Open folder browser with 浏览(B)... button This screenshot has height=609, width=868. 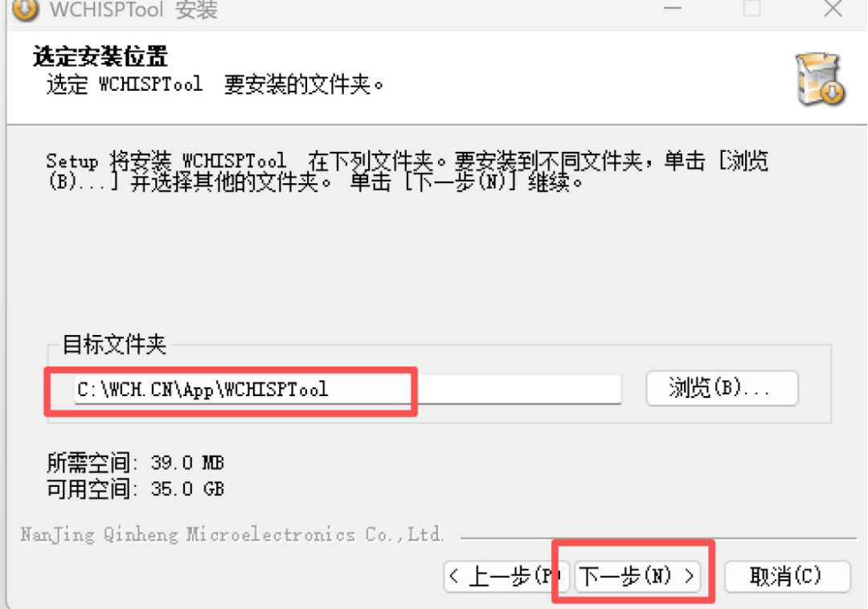[722, 388]
